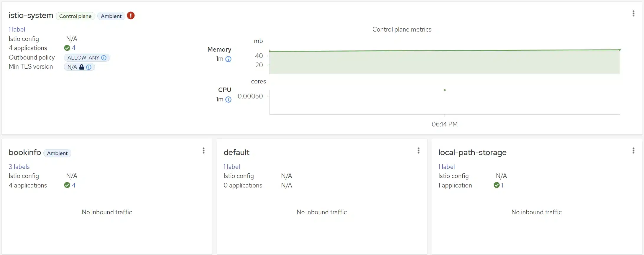
Task: Click the 06:14 PM time axis label
Action: [x=445, y=124]
